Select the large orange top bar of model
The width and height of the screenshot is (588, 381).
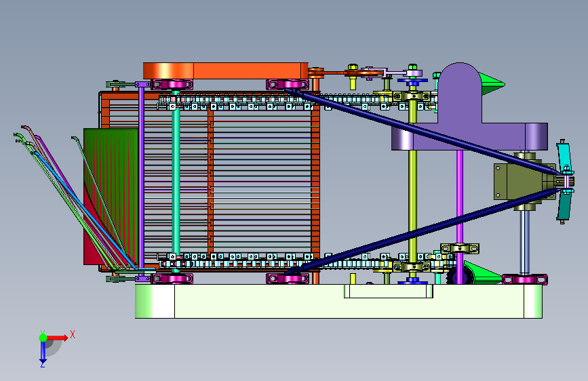tap(225, 71)
